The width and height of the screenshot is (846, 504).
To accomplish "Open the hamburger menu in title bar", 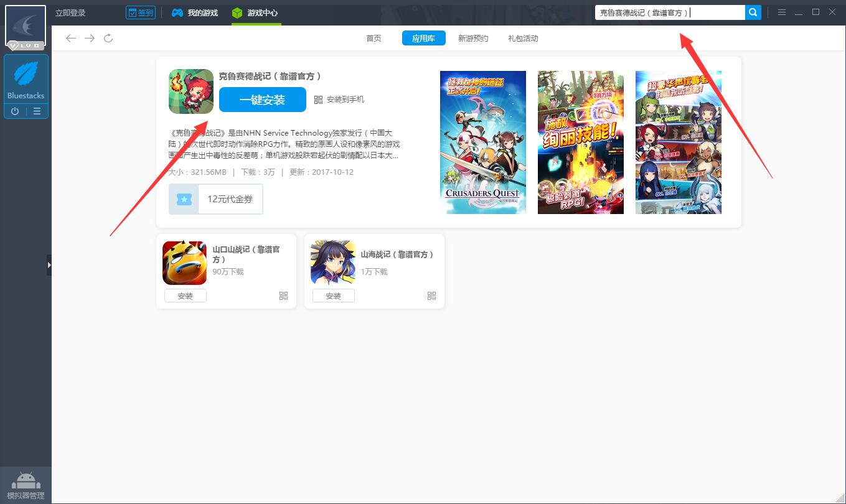I will (x=782, y=12).
